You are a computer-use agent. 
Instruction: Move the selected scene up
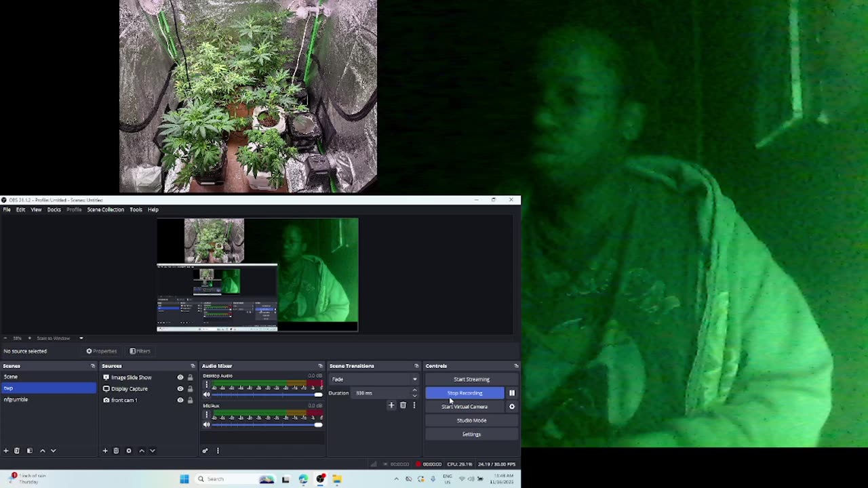(x=43, y=451)
